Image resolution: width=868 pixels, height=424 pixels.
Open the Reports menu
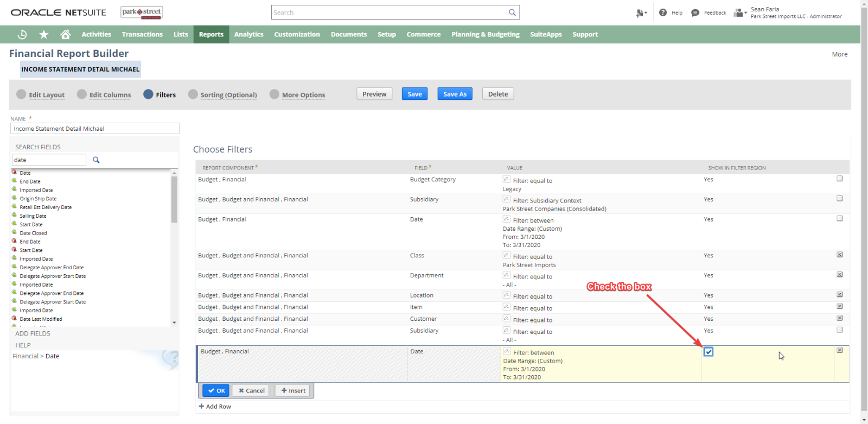pyautogui.click(x=211, y=34)
